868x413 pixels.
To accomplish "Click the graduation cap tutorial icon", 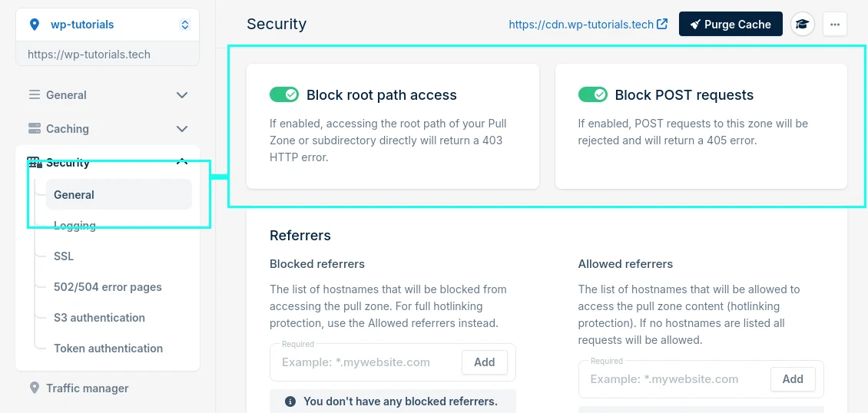I will (x=803, y=25).
